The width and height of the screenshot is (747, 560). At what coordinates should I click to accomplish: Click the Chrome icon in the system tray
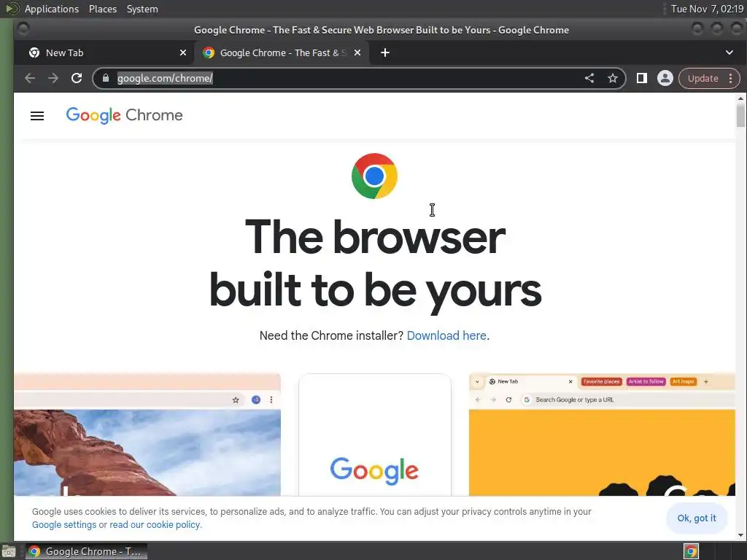coord(691,551)
